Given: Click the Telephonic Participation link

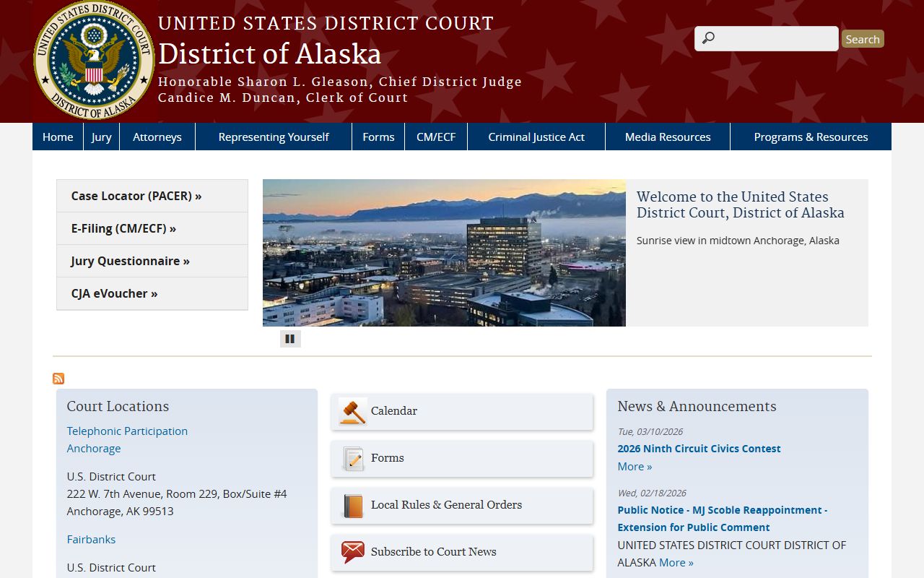Looking at the screenshot, I should [x=127, y=431].
